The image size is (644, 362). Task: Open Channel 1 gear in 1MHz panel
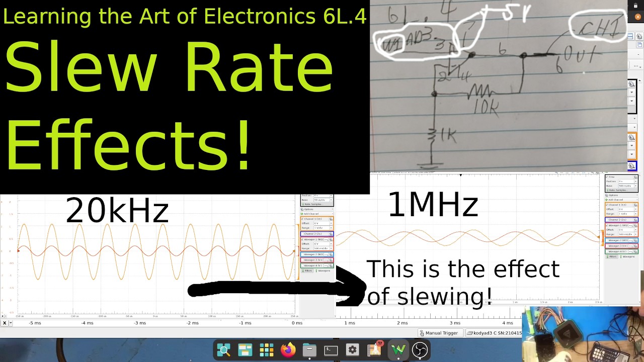pyautogui.click(x=635, y=205)
